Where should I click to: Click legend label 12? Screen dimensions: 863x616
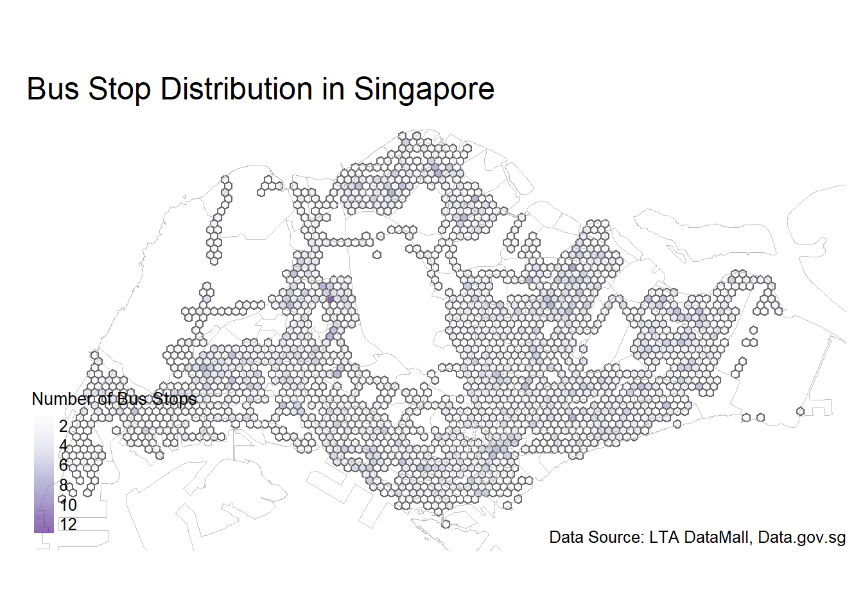pos(67,524)
